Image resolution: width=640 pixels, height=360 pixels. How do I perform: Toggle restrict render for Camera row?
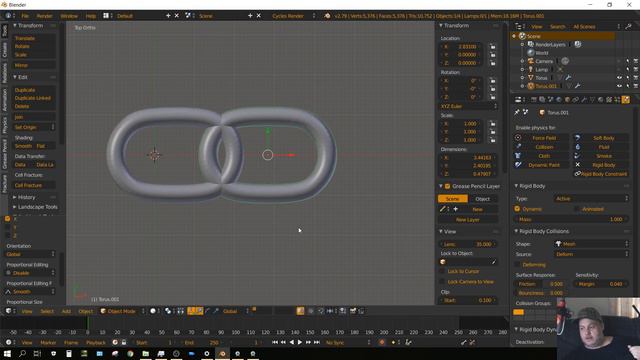pos(636,61)
